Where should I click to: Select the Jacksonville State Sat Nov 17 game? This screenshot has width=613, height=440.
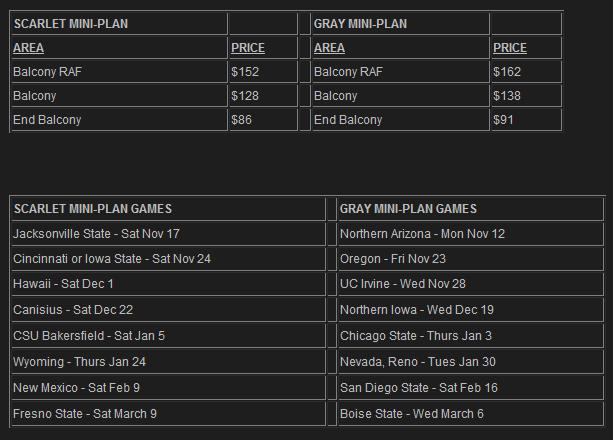(x=96, y=234)
